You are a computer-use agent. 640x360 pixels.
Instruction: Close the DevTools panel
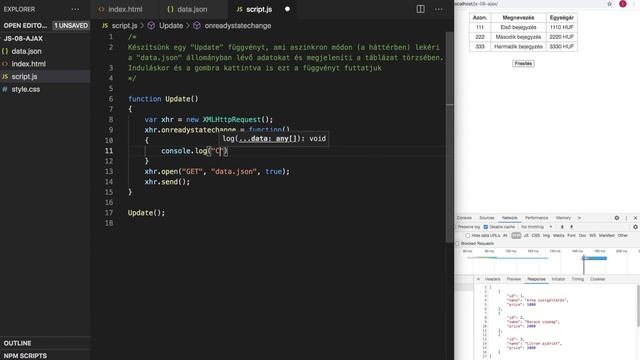[x=635, y=218]
